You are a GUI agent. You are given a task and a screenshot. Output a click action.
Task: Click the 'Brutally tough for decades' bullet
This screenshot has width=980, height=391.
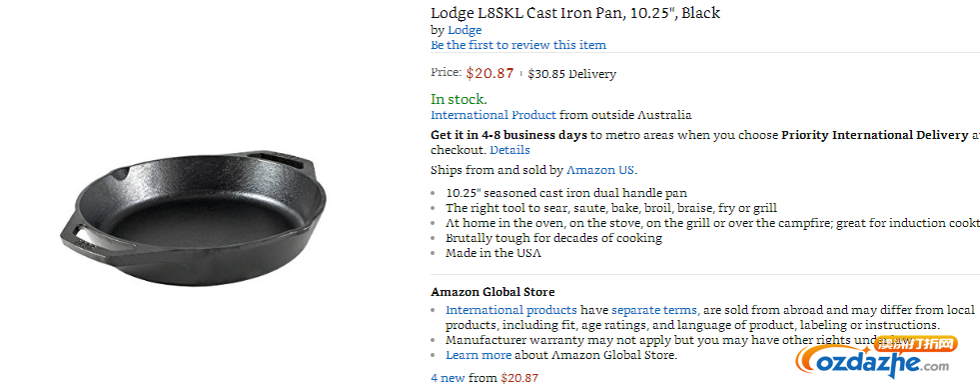click(x=553, y=238)
